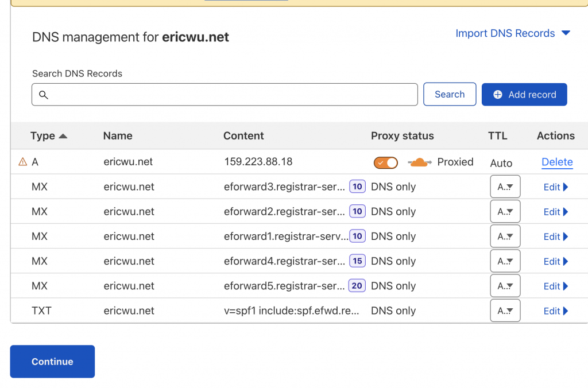Click priority badge 10 on eforward1 record
The width and height of the screenshot is (588, 388).
click(x=357, y=236)
